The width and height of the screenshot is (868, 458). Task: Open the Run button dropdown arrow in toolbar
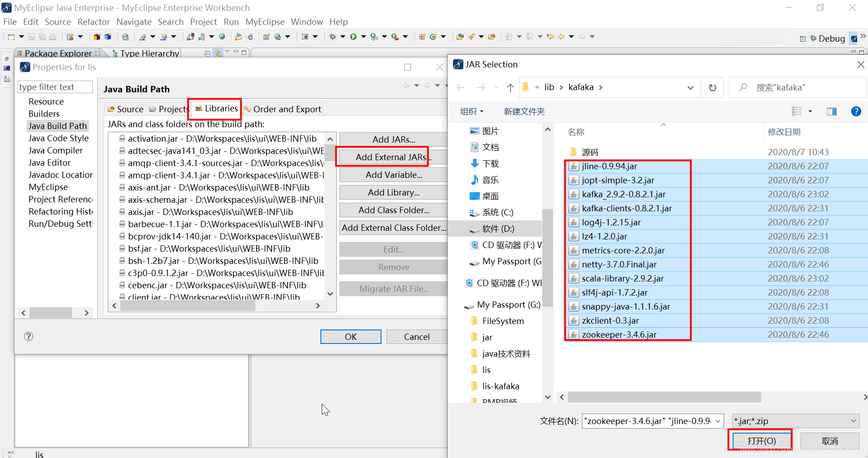[x=363, y=37]
